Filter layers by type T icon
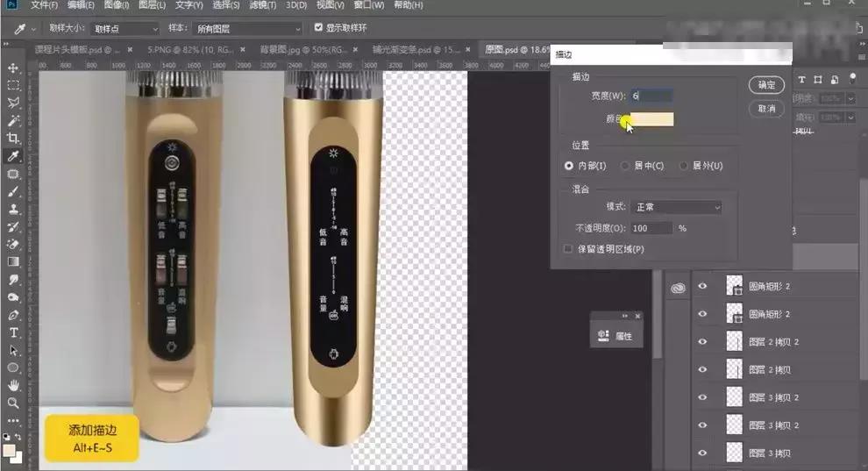The width and height of the screenshot is (868, 471). coord(801,80)
